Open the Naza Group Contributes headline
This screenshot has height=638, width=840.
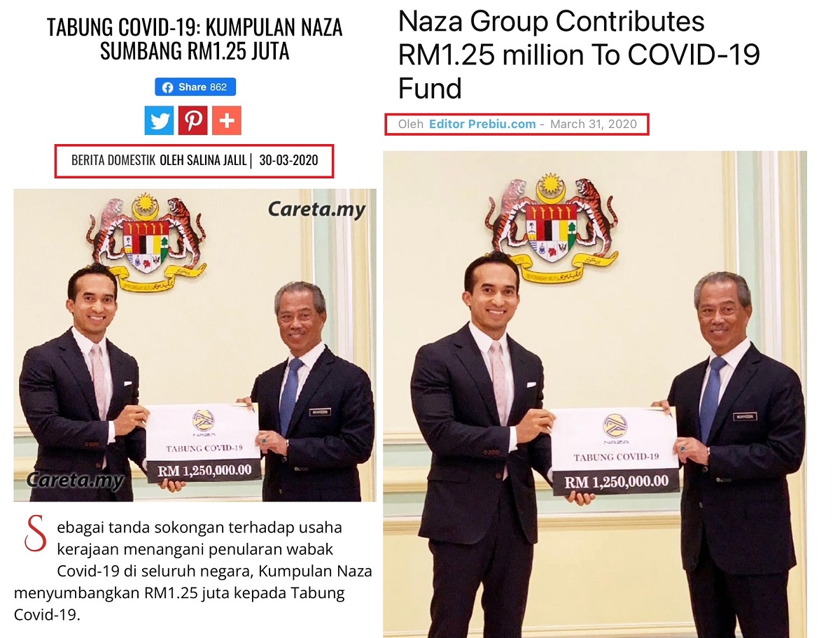pyautogui.click(x=579, y=55)
